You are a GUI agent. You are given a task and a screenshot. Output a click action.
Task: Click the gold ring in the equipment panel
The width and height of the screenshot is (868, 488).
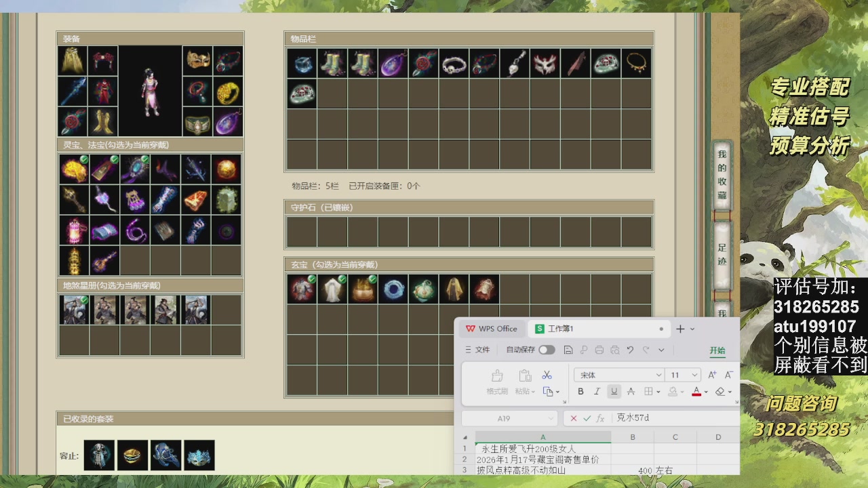click(229, 91)
